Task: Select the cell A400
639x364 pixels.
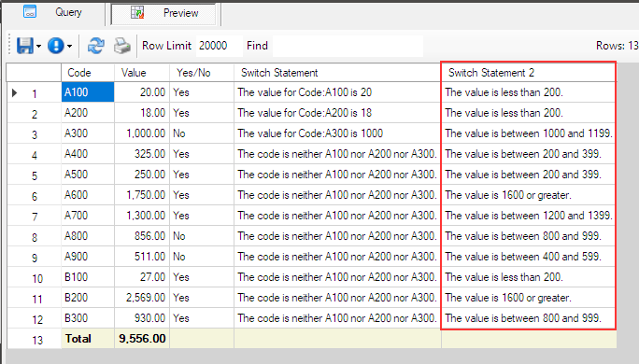Action: [x=88, y=154]
